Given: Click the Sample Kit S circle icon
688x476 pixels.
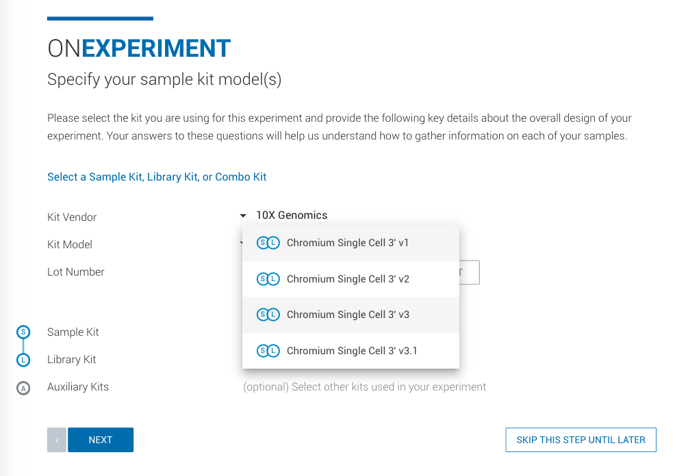Looking at the screenshot, I should (x=23, y=332).
